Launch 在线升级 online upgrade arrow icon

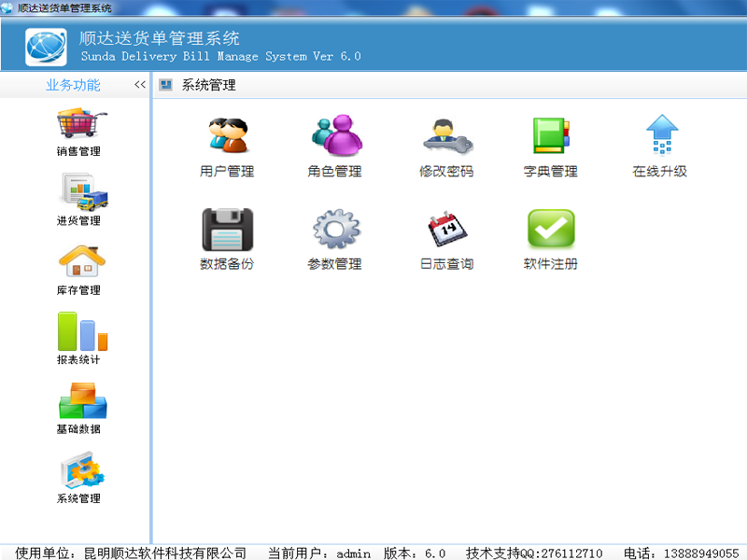[661, 136]
